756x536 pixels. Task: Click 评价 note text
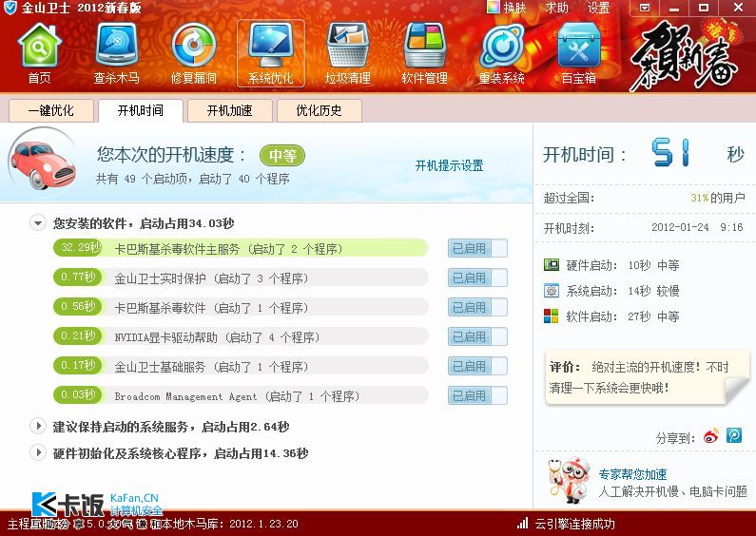[639, 377]
